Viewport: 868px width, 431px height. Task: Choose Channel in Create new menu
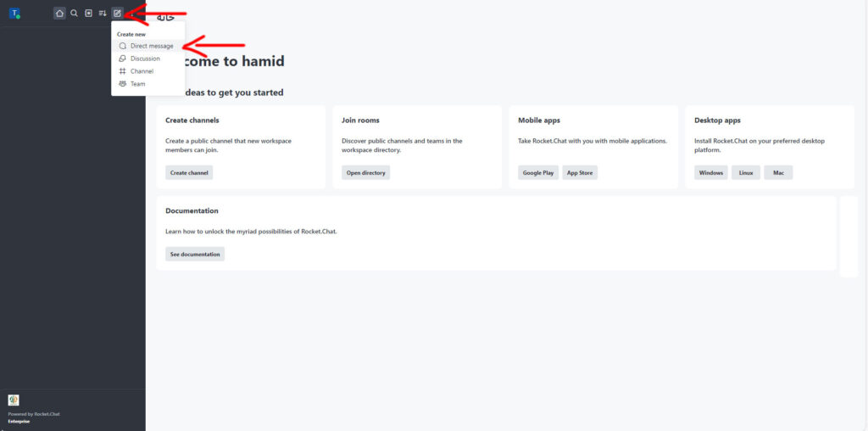[x=142, y=71]
